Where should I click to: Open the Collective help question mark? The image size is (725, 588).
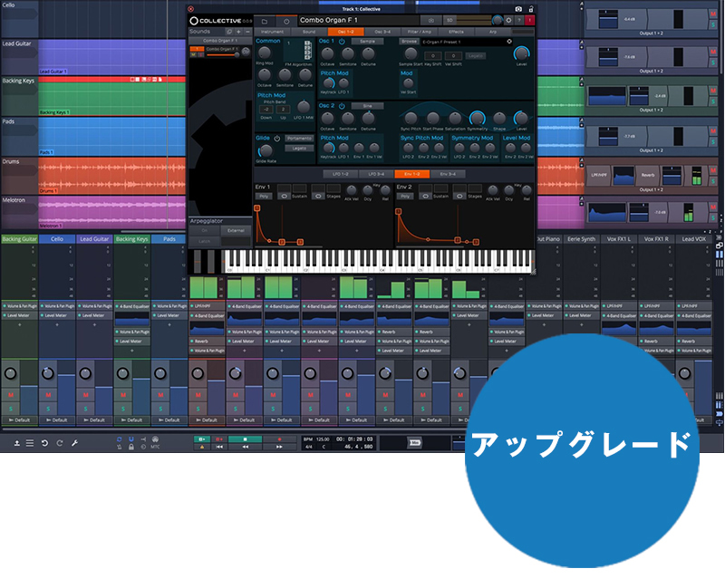pos(519,20)
